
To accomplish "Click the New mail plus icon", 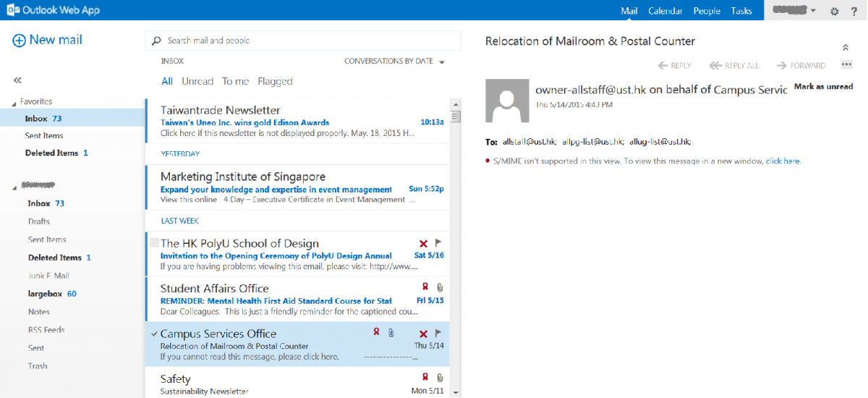I will click(x=19, y=41).
